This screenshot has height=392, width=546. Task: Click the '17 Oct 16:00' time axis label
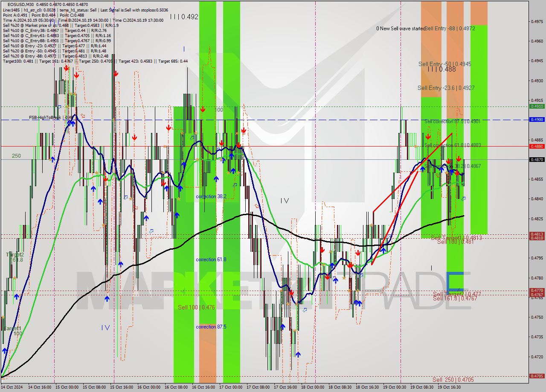[285, 387]
